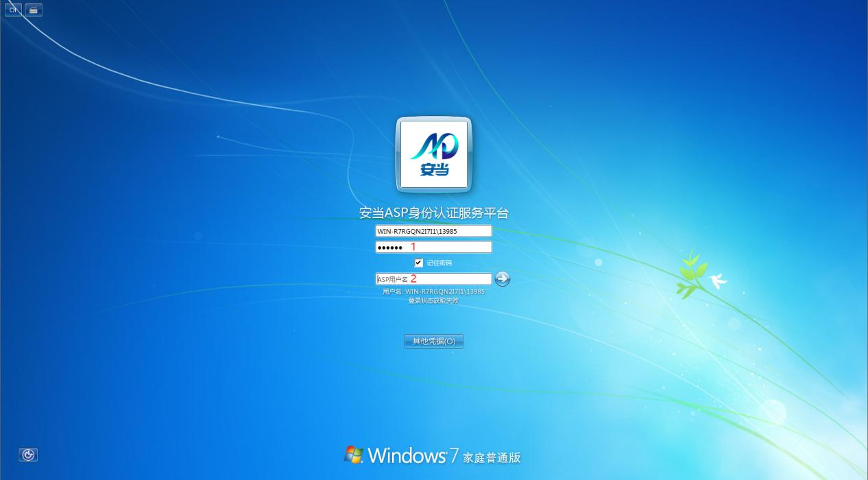Open the CH input language selector
The width and height of the screenshot is (868, 480).
(13, 10)
